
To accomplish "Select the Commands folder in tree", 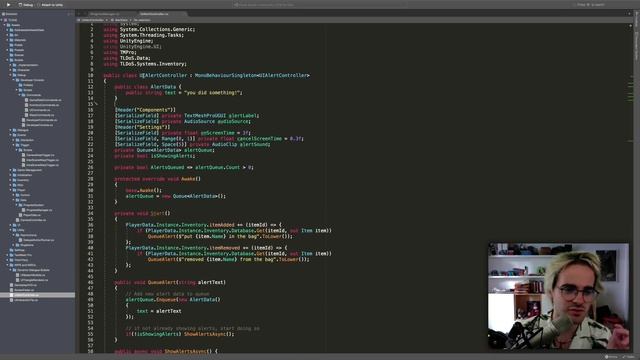I will tap(31, 95).
